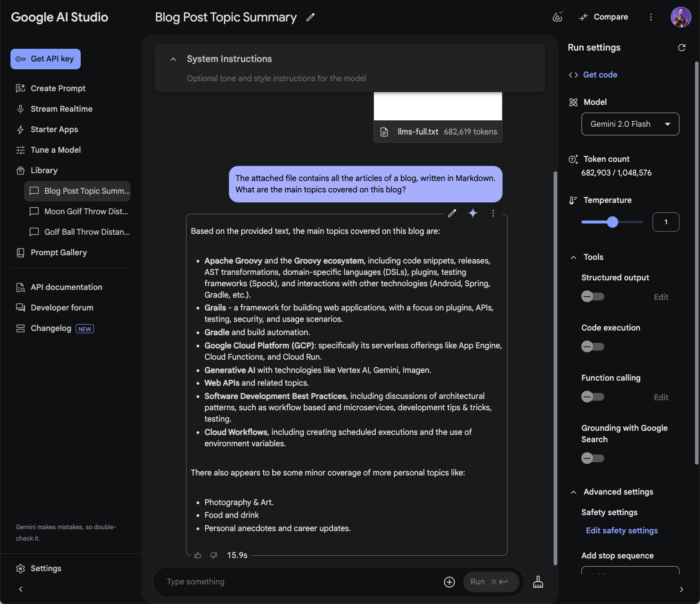Open the response more options menu
Screen dimensions: 700x604
493,213
